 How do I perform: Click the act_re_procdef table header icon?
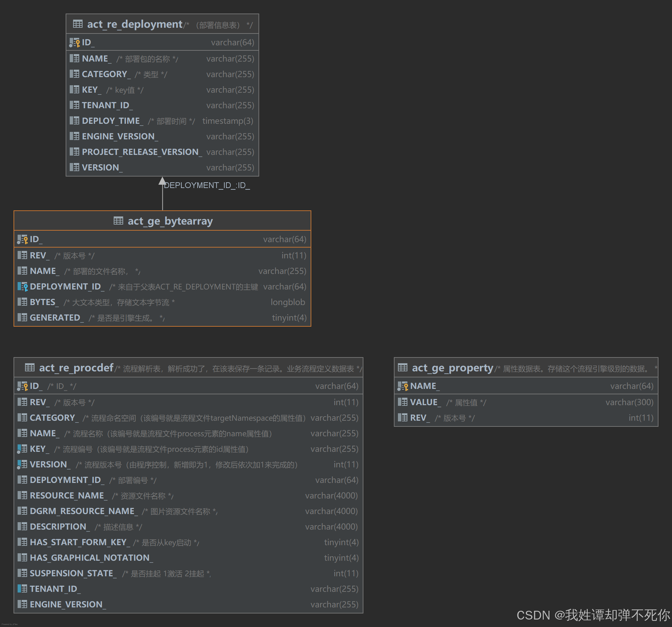[x=30, y=367]
